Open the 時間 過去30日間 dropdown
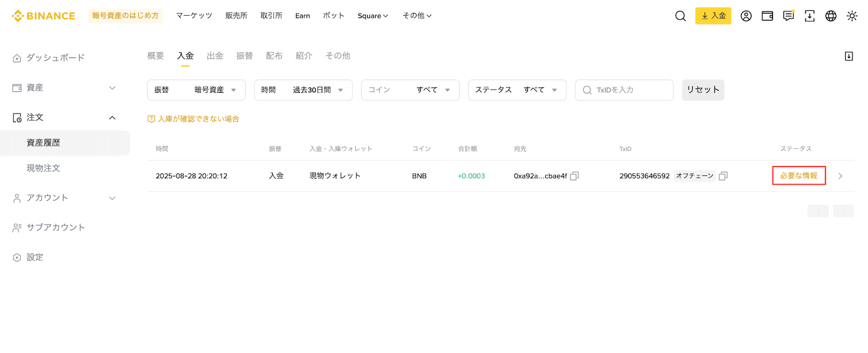 coord(303,90)
